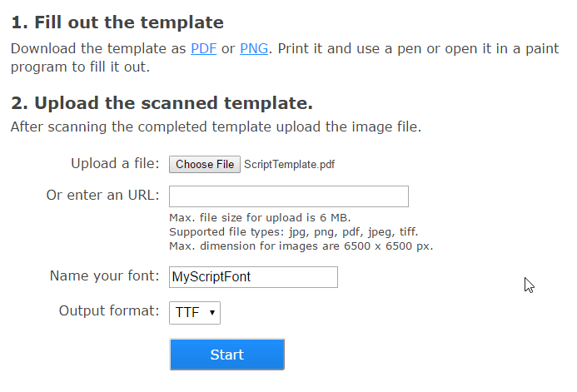Open the TTF output format dropdown

pos(195,313)
